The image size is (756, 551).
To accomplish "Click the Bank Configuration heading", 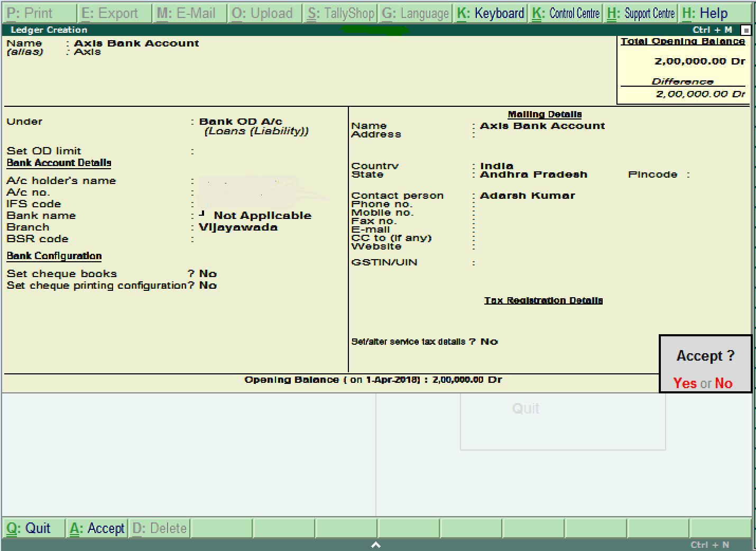I will pos(54,256).
